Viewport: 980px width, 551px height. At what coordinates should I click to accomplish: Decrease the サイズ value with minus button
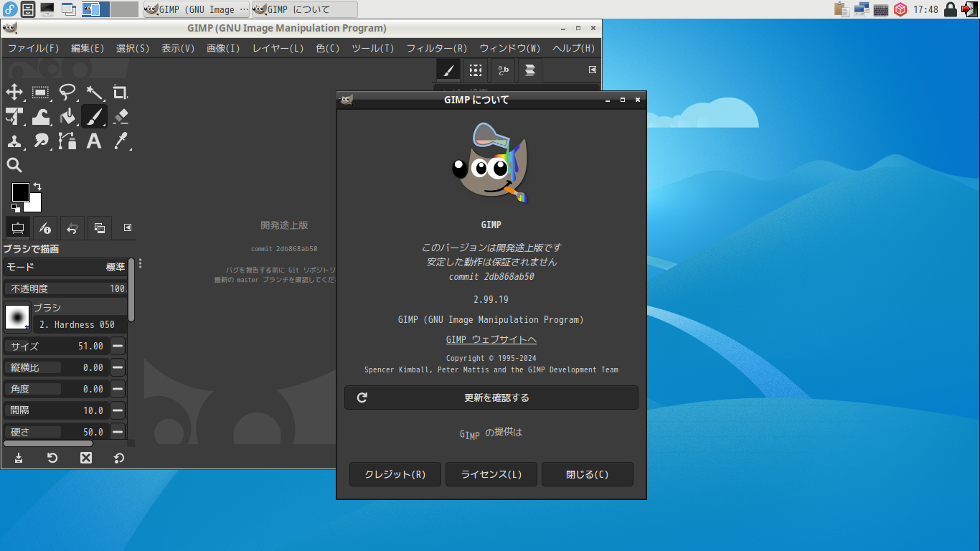point(118,346)
